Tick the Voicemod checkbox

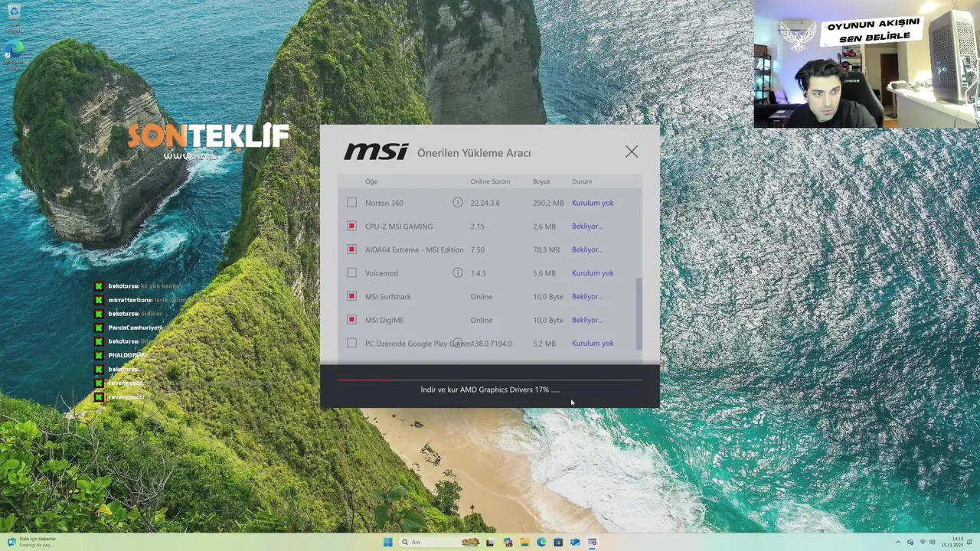click(351, 273)
